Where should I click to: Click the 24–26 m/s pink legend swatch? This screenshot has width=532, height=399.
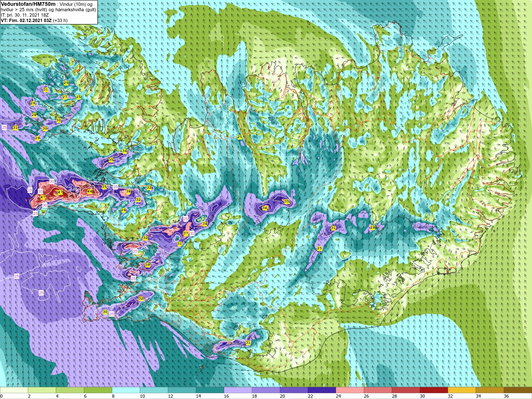[x=350, y=390]
